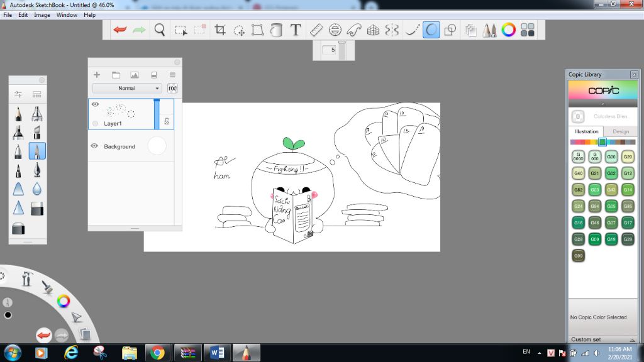Select the Chisel tip marker brush
644x362 pixels.
[x=37, y=133]
